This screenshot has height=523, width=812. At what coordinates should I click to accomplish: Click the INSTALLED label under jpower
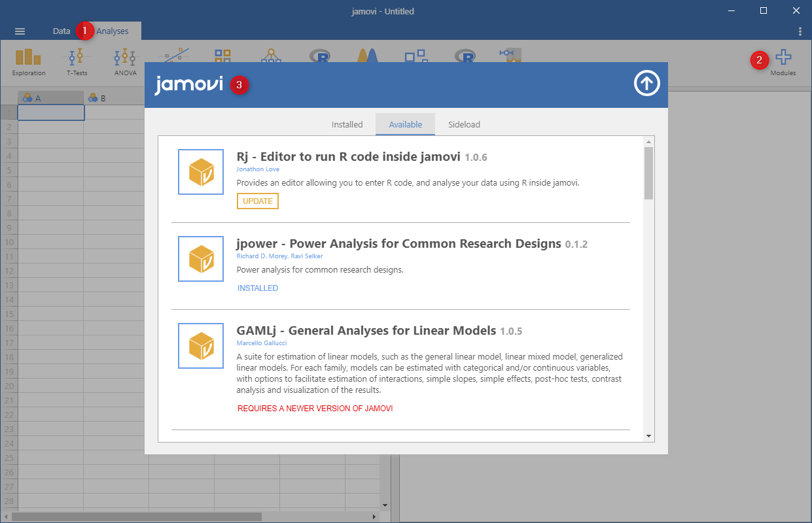(x=258, y=288)
